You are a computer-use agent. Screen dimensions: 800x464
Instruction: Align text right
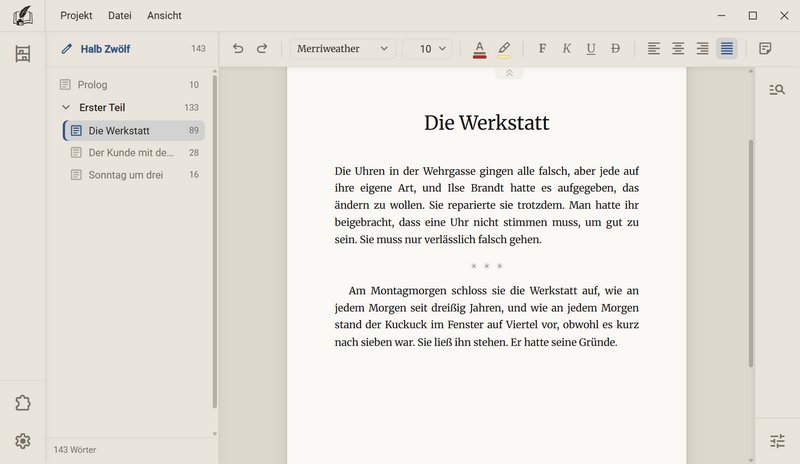703,48
